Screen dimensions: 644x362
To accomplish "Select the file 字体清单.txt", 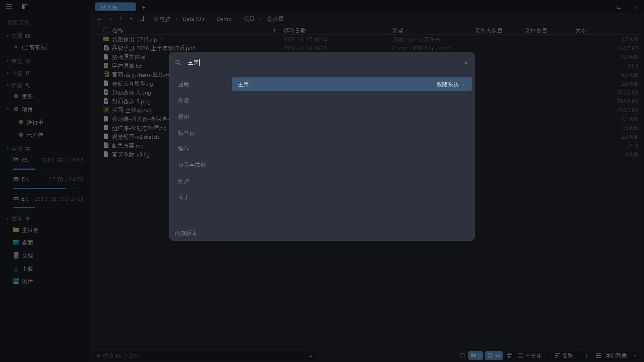I will (x=127, y=66).
